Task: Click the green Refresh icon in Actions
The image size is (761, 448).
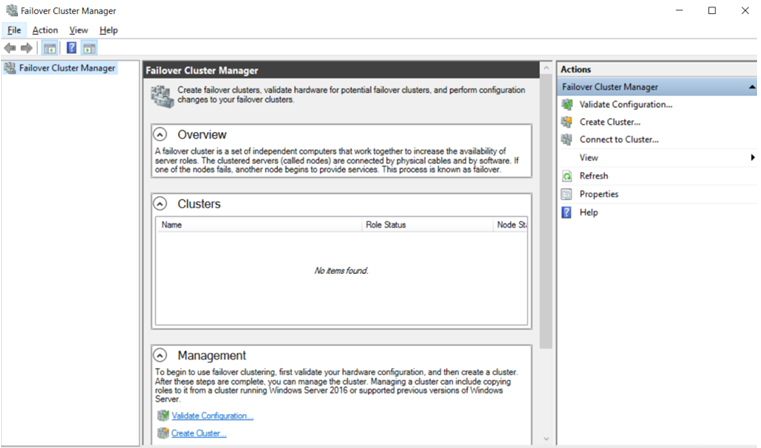Action: [x=567, y=176]
